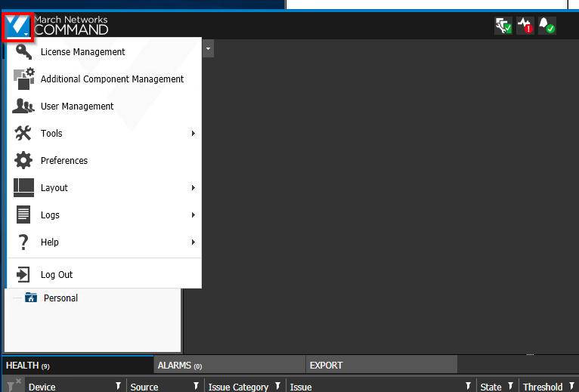Click the User Management people icon
579x392 pixels.
[x=24, y=106]
